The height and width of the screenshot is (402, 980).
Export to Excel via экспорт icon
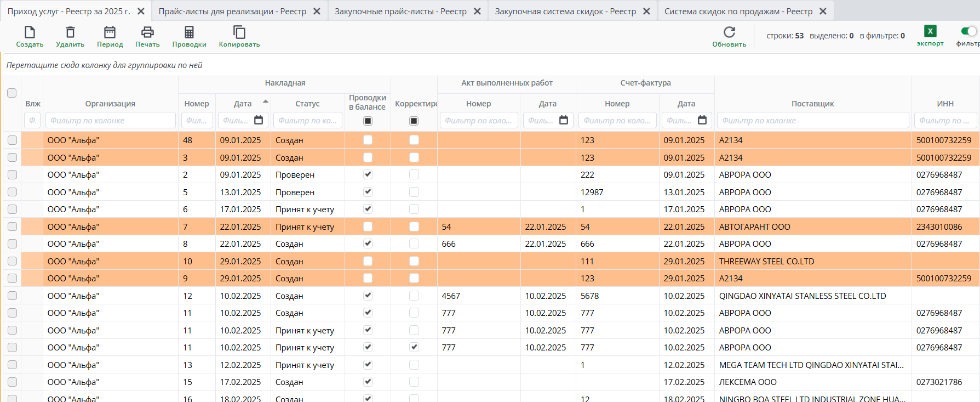click(x=930, y=31)
